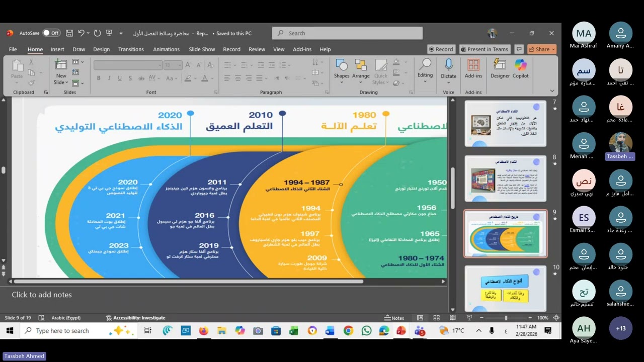The image size is (644, 362).
Task: Switch to Reading View
Action: point(452,318)
